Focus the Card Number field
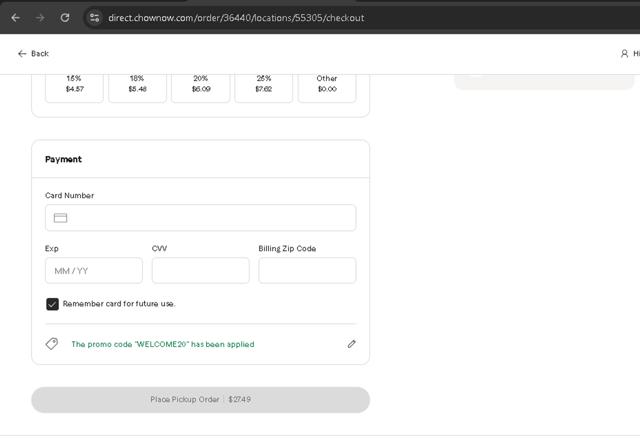The height and width of the screenshot is (442, 640). point(200,218)
